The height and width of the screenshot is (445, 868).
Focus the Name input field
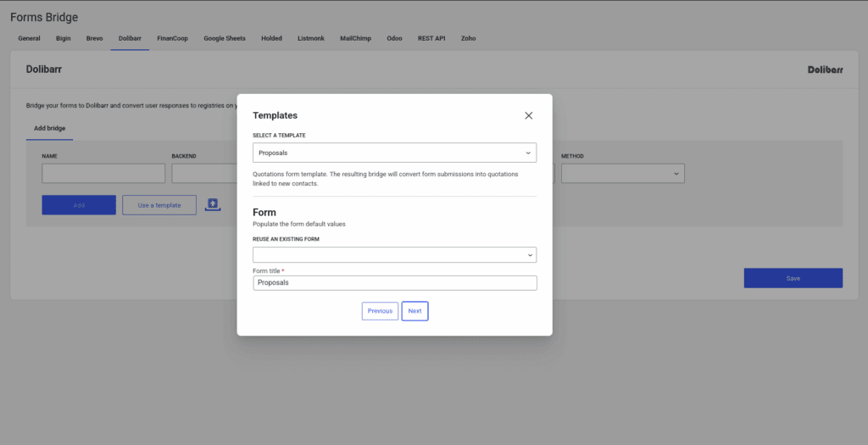click(103, 173)
